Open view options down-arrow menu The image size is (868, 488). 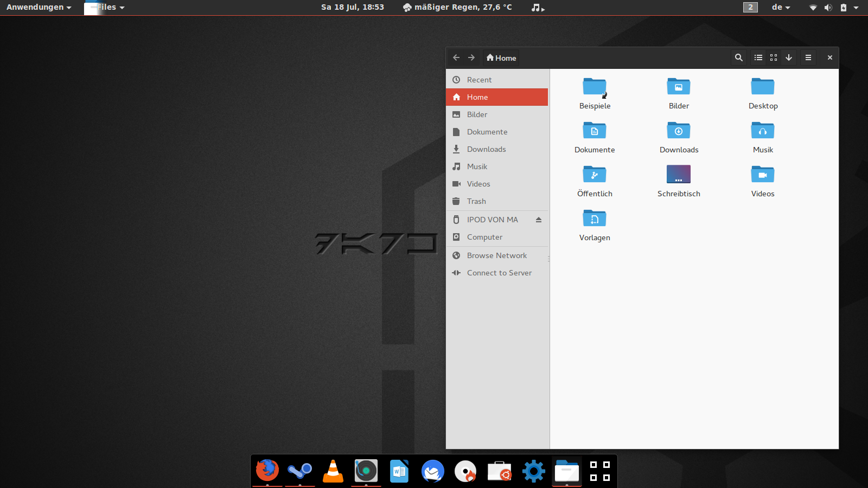789,57
